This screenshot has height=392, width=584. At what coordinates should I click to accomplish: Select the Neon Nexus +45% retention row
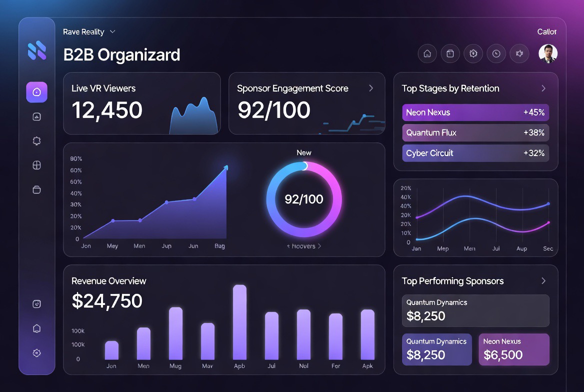click(475, 112)
